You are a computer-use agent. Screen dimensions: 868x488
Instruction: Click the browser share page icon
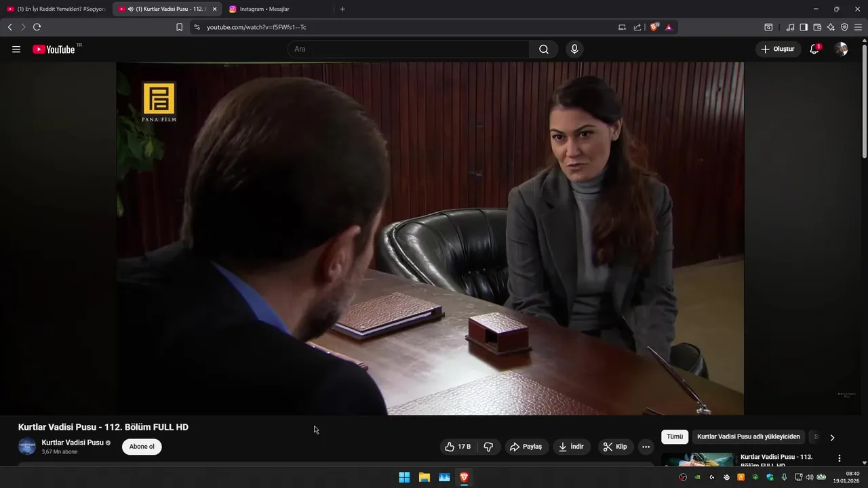[x=637, y=27]
